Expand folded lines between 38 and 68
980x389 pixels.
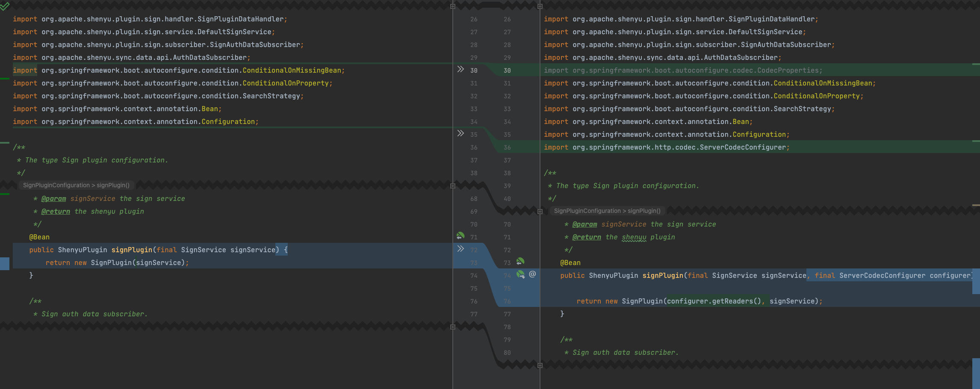453,185
